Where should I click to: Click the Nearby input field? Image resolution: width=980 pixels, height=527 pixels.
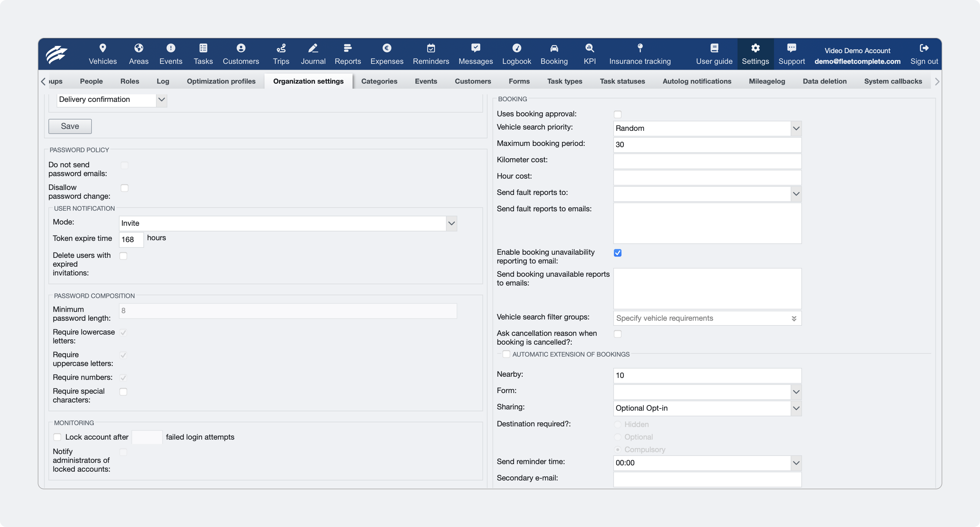[x=707, y=375]
